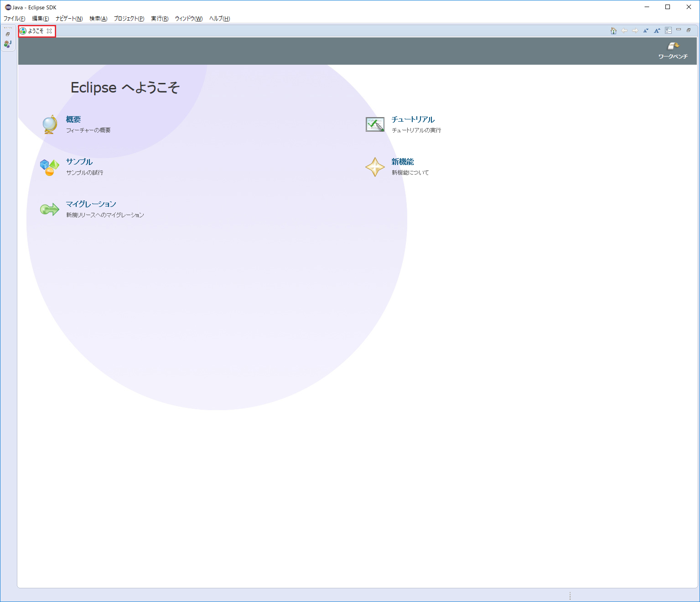The width and height of the screenshot is (700, 602).
Task: Enlarge font size with large A icon
Action: (657, 31)
